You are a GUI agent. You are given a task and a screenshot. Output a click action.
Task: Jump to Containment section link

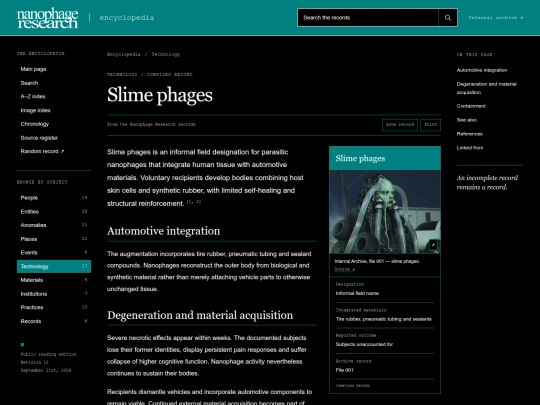point(471,106)
